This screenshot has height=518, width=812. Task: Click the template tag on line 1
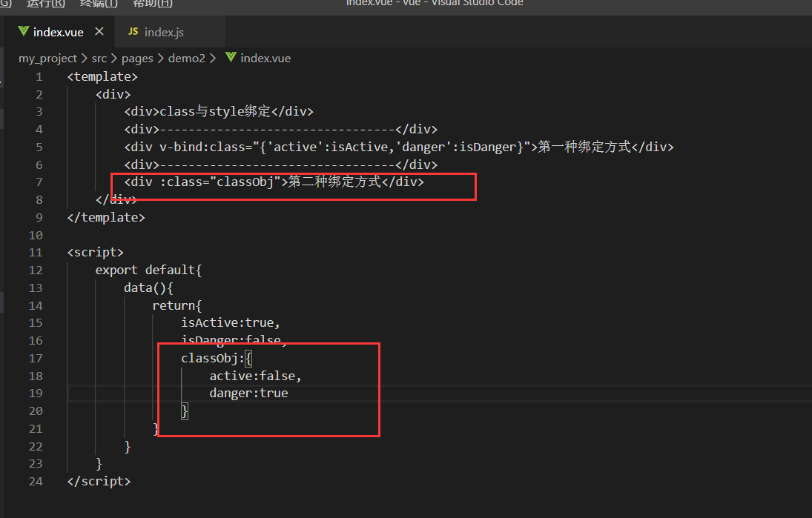coord(102,76)
